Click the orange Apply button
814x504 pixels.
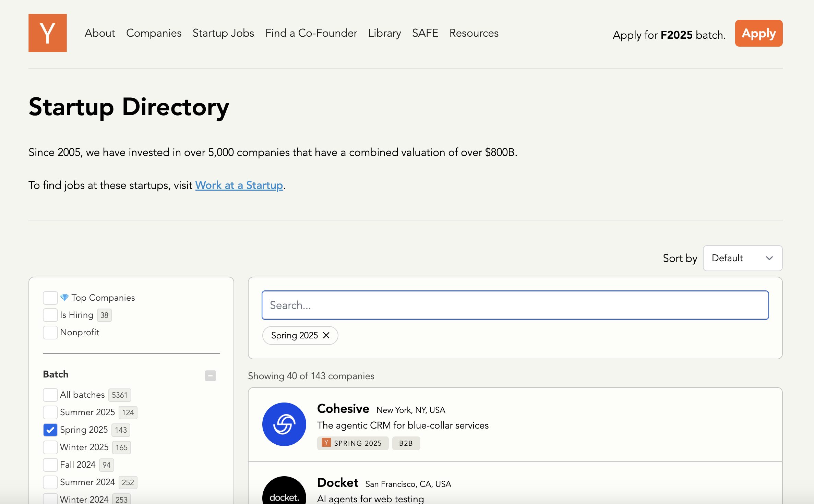coord(758,33)
